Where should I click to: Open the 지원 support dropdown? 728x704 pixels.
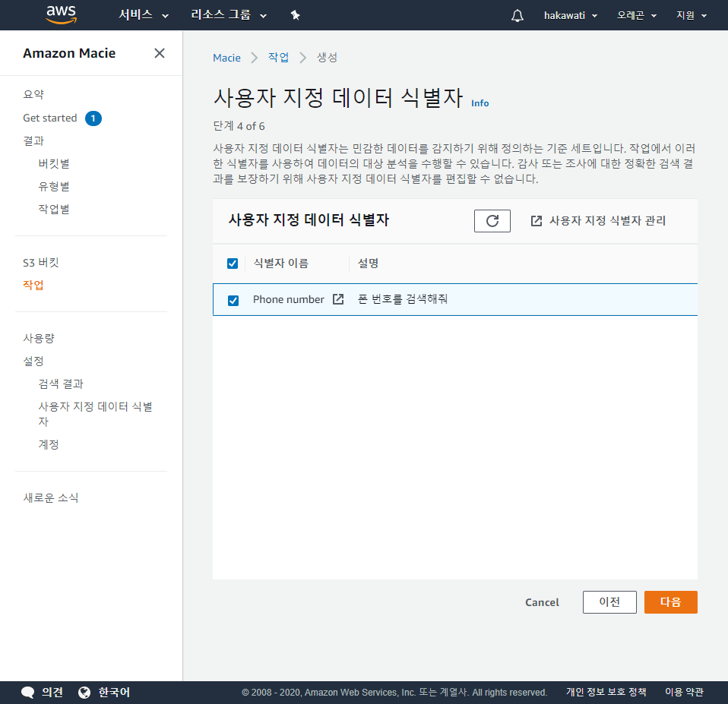tap(691, 15)
